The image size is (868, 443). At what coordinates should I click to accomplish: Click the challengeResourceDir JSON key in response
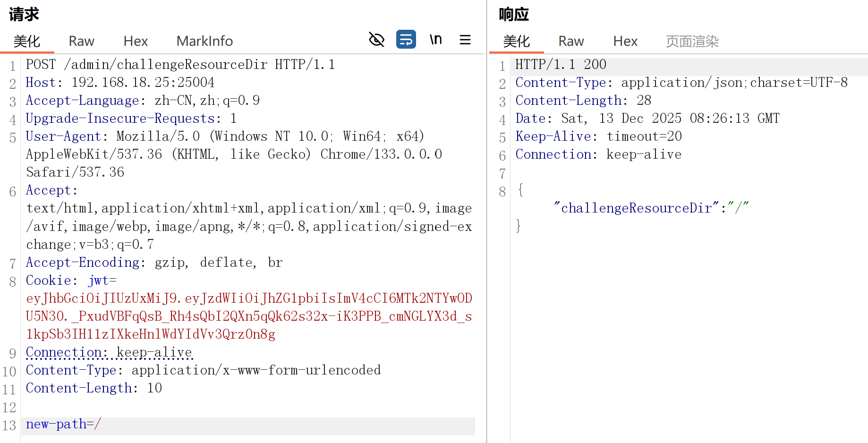click(x=636, y=208)
